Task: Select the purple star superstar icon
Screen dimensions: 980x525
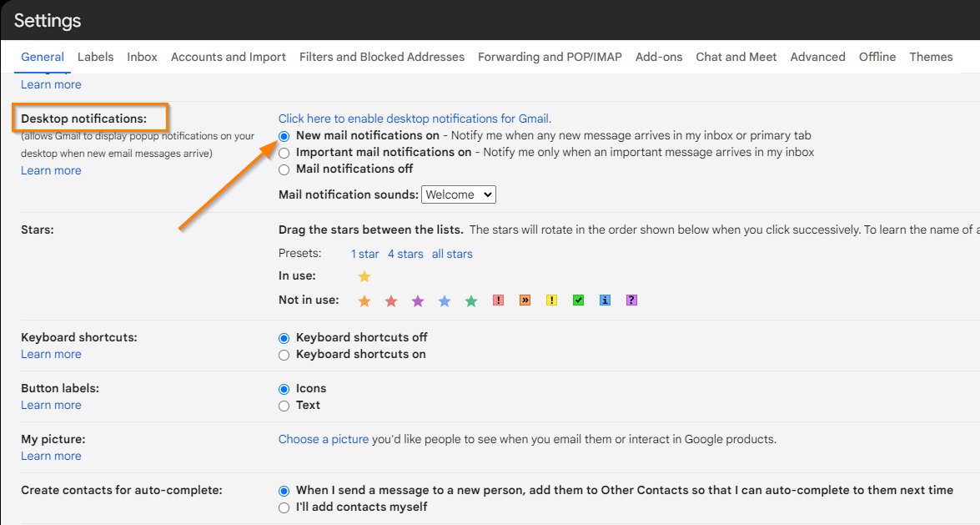Action: pos(417,300)
